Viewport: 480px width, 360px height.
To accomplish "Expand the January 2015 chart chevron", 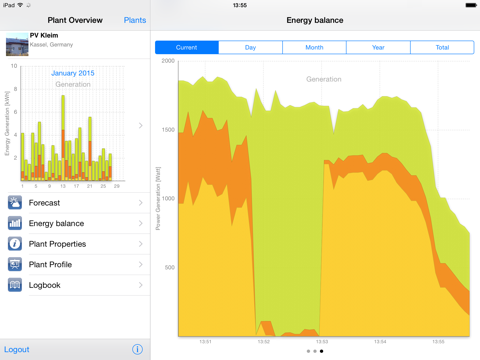I will 141,125.
